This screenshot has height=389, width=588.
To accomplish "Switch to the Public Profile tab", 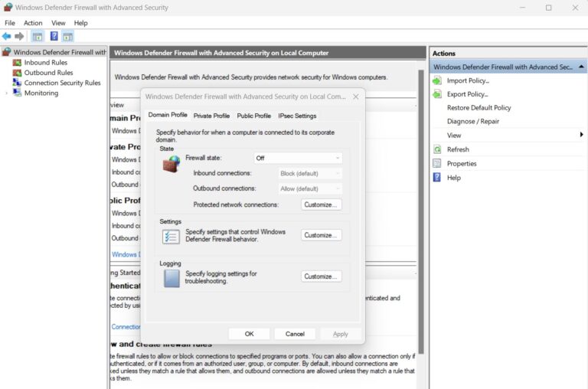I will click(254, 116).
